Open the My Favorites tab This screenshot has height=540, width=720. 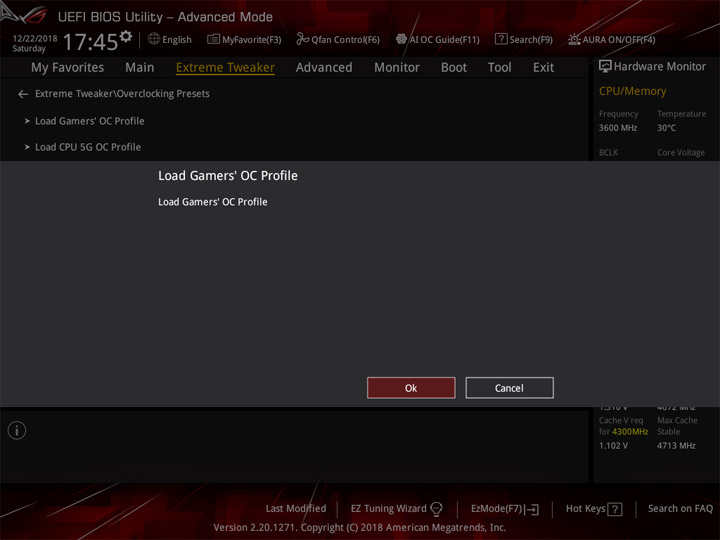point(68,68)
